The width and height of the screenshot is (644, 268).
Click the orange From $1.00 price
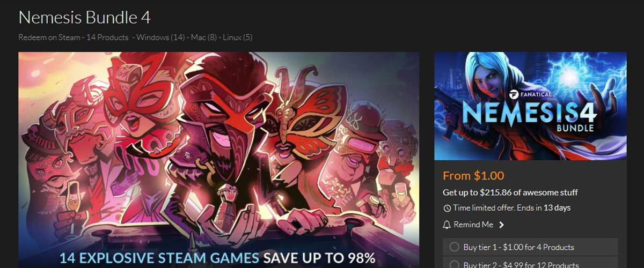(473, 176)
